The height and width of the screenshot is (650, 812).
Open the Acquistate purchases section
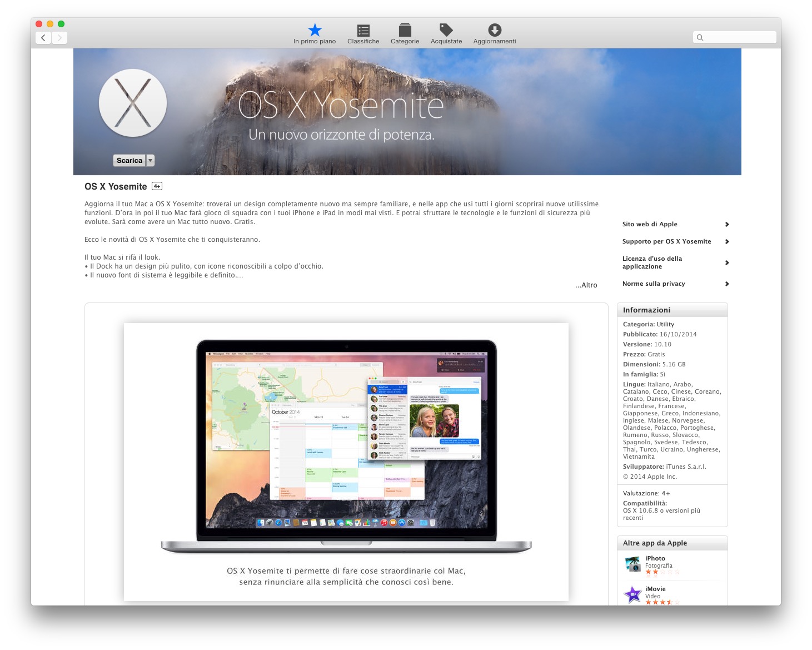tap(446, 34)
